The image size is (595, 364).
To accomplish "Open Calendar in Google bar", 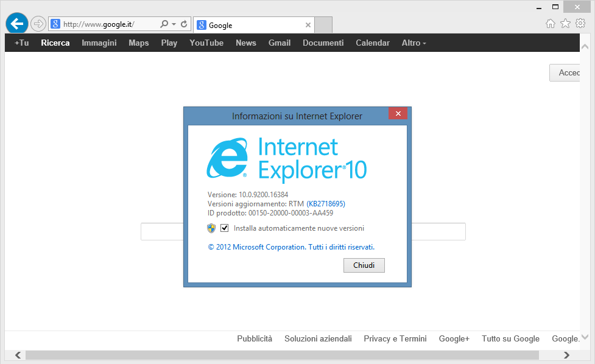I will pos(373,43).
